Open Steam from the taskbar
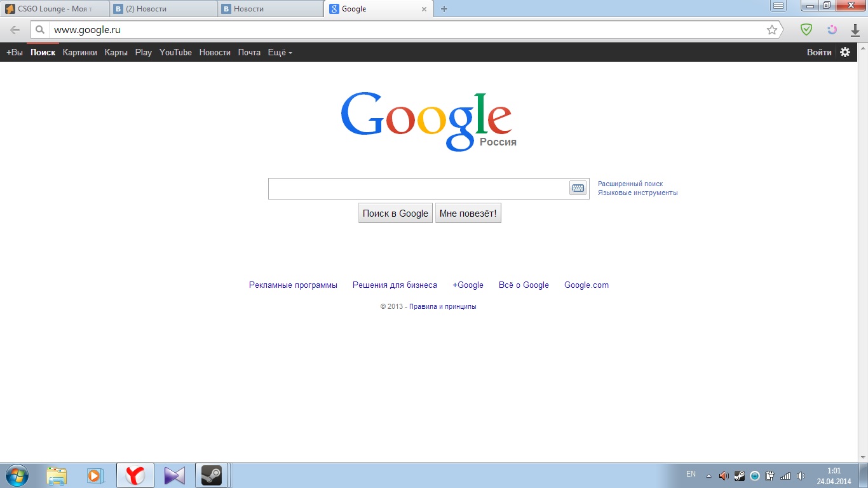The width and height of the screenshot is (868, 488). tap(212, 475)
